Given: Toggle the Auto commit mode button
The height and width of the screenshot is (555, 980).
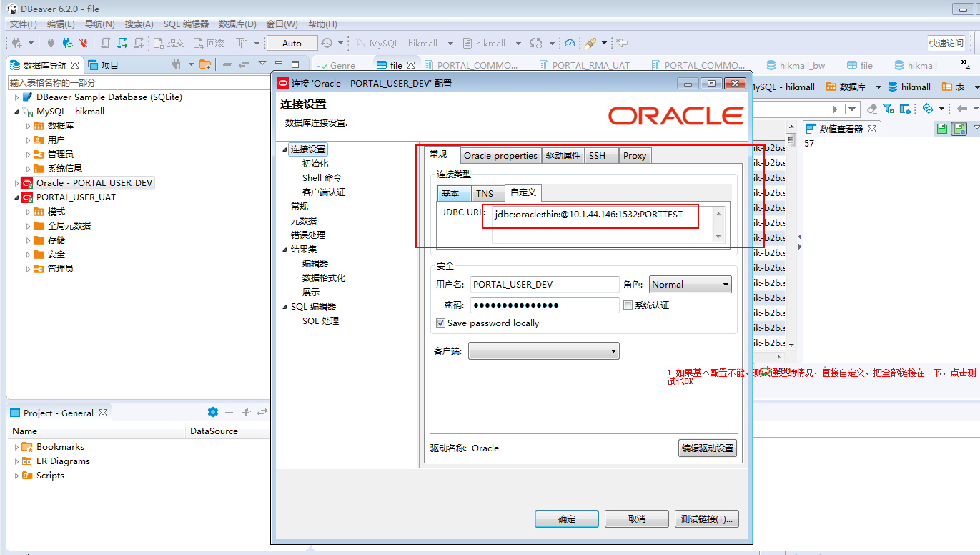Looking at the screenshot, I should tap(292, 43).
